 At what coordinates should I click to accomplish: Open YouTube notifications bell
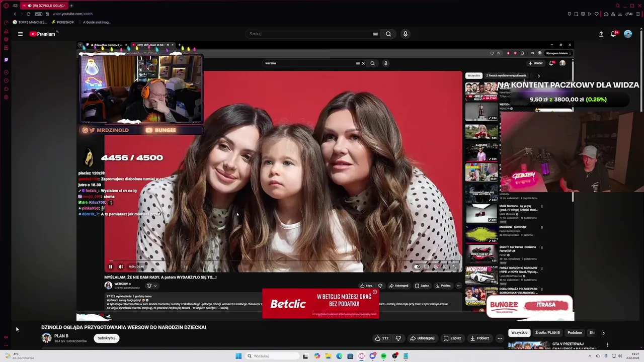click(614, 34)
